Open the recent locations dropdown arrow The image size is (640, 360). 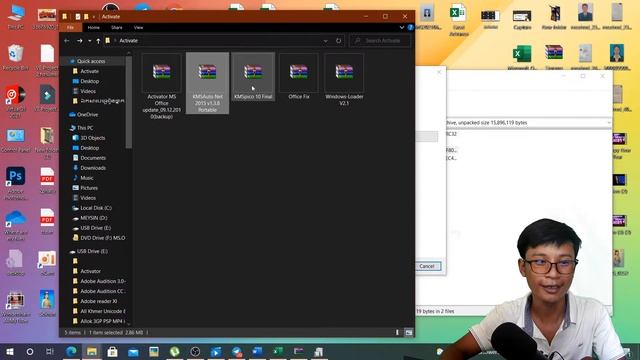point(89,41)
